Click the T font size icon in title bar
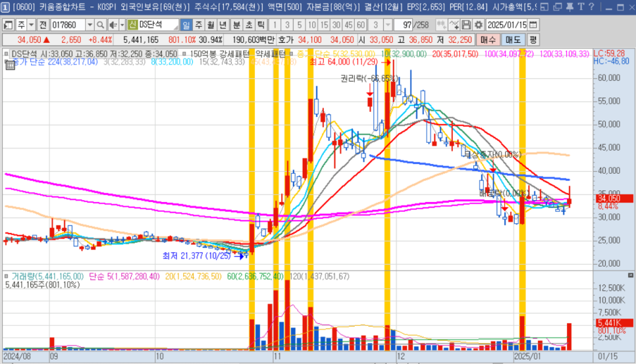Screen dimensions: 636x364 click(x=581, y=7)
